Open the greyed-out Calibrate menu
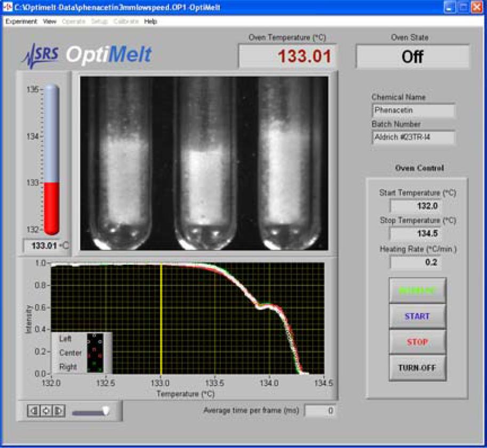Image resolution: width=487 pixels, height=448 pixels. click(126, 21)
